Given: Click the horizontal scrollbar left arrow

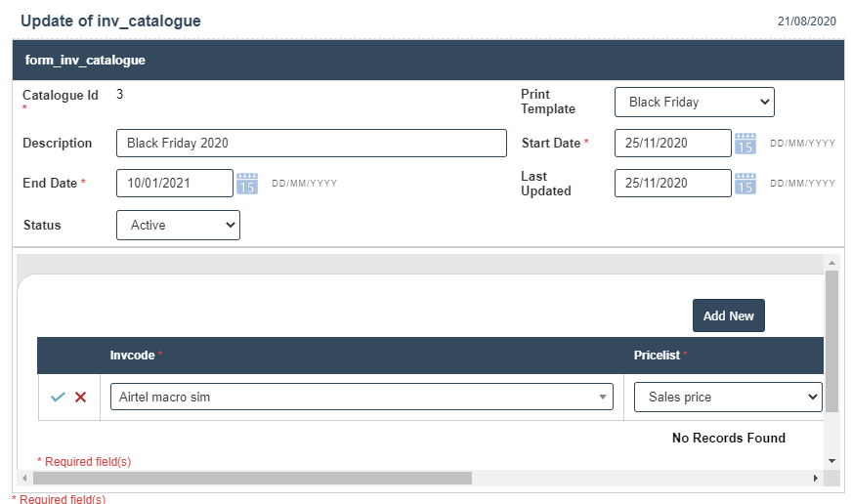Looking at the screenshot, I should coord(25,479).
